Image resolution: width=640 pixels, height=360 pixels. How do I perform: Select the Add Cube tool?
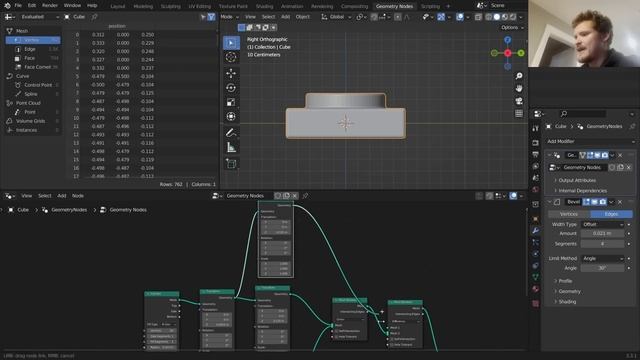point(231,164)
